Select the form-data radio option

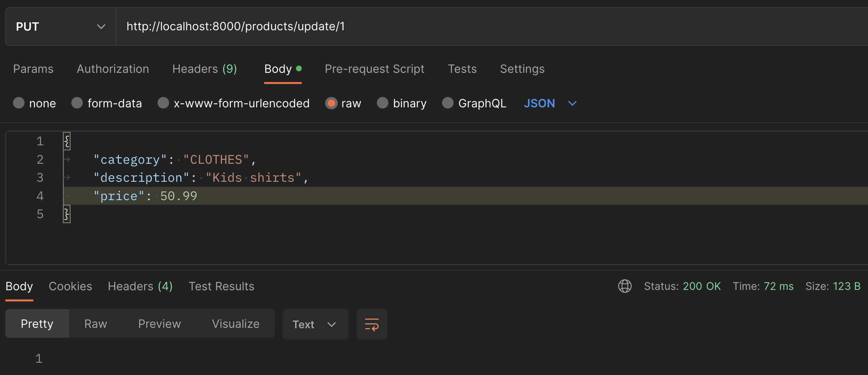pos(77,103)
